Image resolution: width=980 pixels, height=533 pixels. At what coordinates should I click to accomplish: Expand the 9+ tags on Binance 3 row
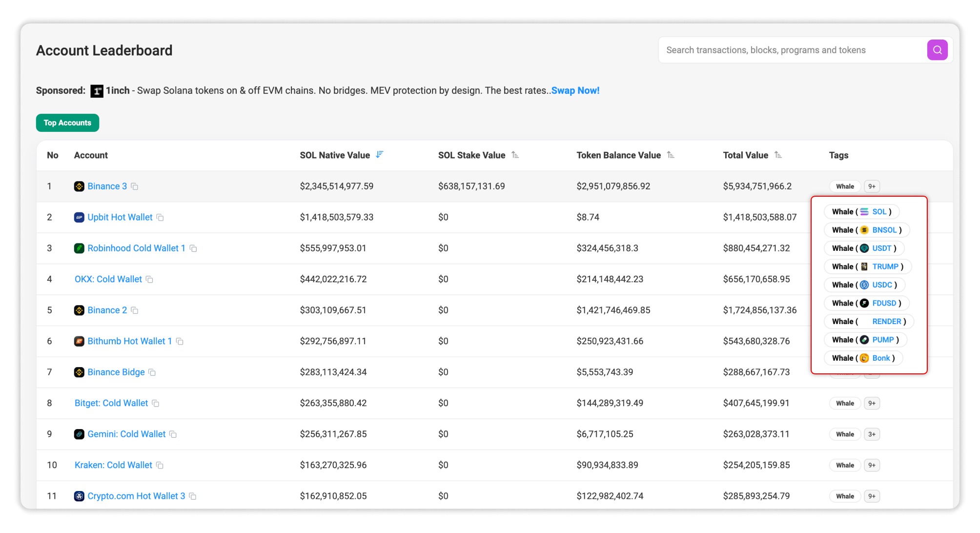872,186
